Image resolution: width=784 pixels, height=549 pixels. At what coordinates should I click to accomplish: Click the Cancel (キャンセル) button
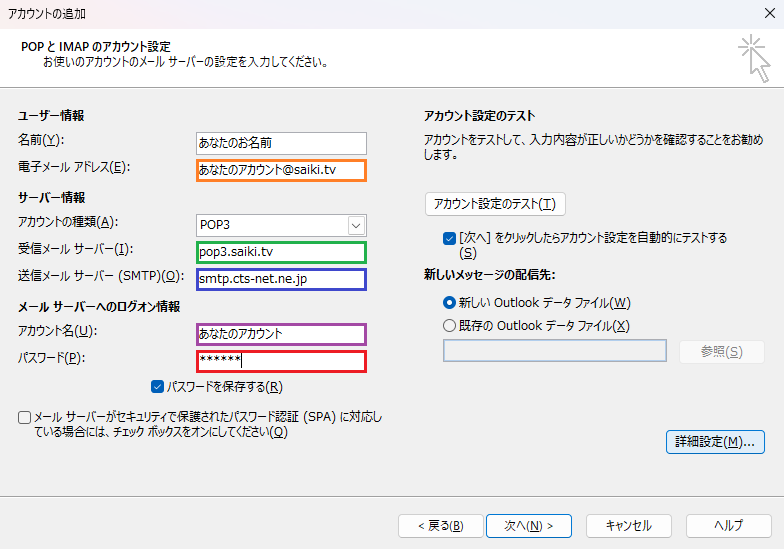pyautogui.click(x=628, y=525)
